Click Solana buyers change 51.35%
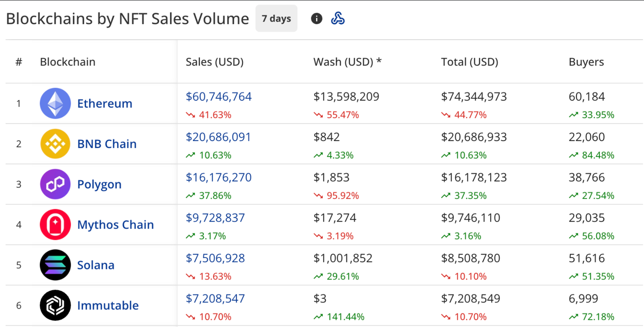Viewport: 644px width, 327px height. pyautogui.click(x=592, y=276)
